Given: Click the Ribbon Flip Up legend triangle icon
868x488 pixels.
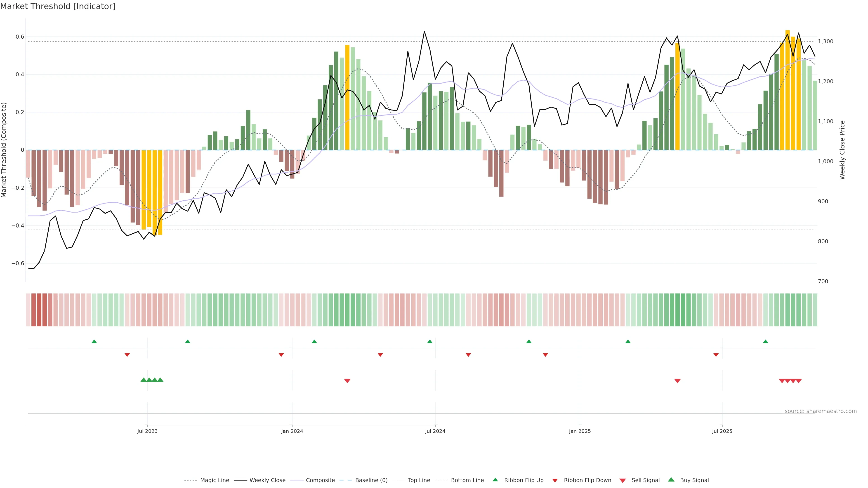Looking at the screenshot, I should pyautogui.click(x=495, y=480).
